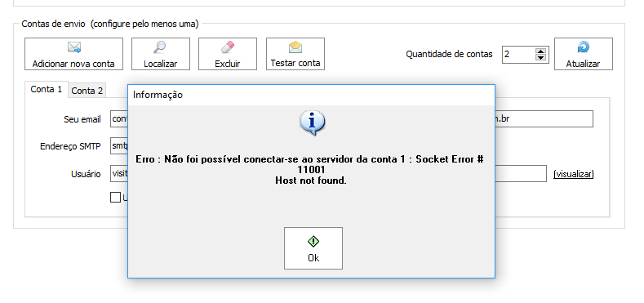Select the Conta 1 tab

[47, 89]
